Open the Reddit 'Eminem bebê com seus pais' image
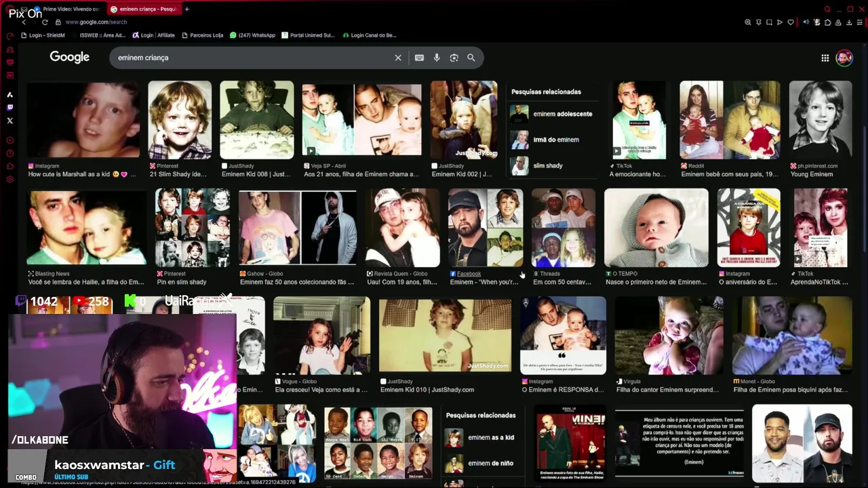868x488 pixels. (x=730, y=120)
